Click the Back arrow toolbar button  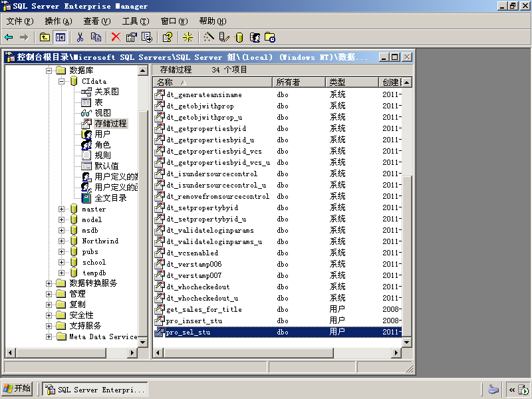(9, 37)
